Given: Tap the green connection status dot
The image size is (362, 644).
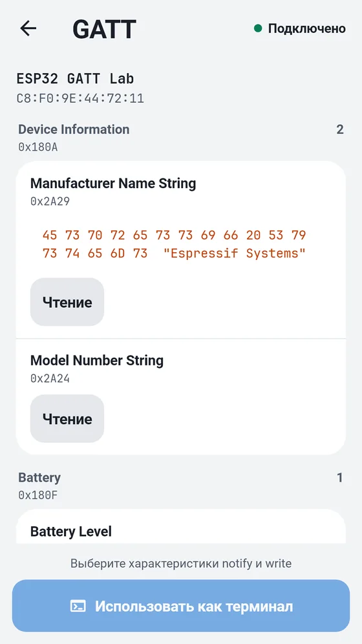Looking at the screenshot, I should [258, 28].
